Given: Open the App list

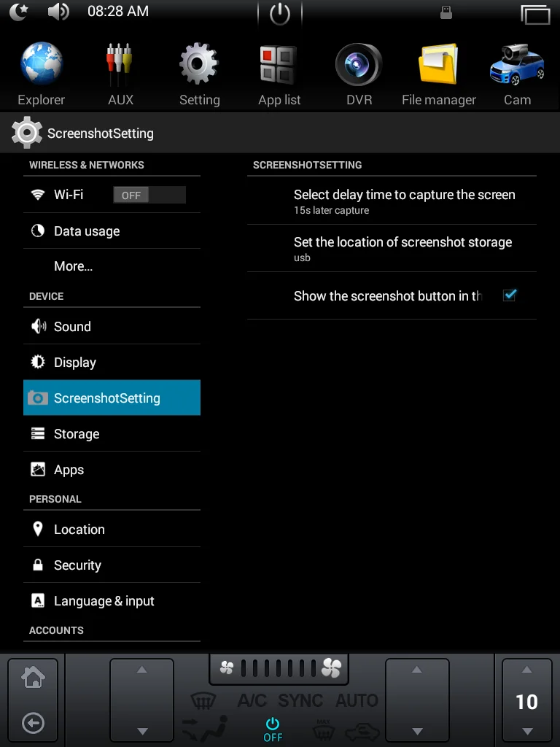Looking at the screenshot, I should coord(279,74).
